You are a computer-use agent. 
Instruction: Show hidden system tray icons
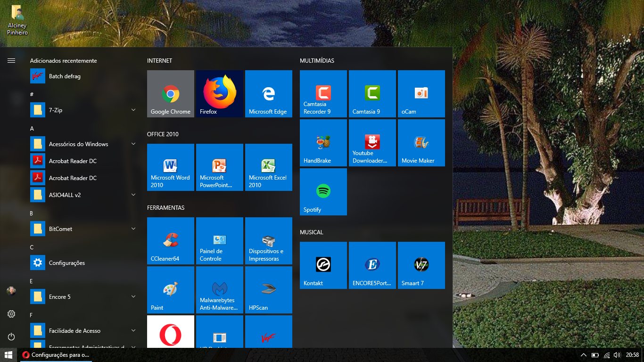point(584,355)
